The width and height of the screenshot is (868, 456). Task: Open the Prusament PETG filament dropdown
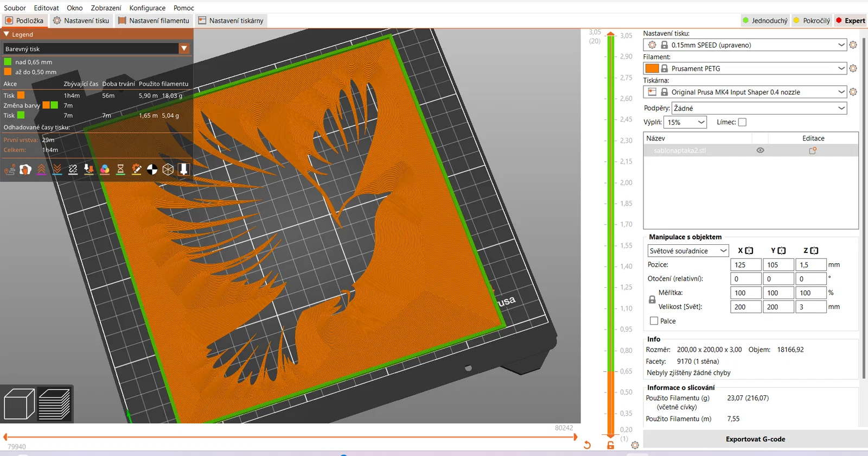point(745,68)
